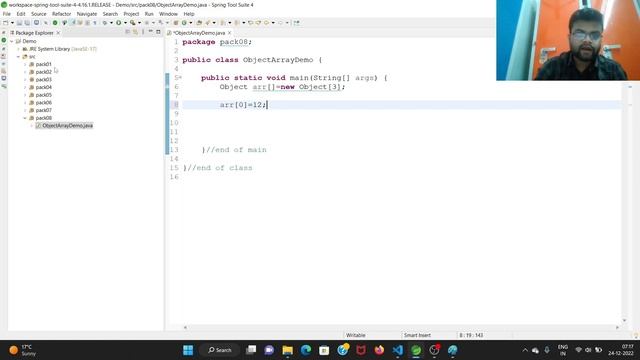Viewport: 640px width, 360px height.
Task: Collapse the src folder node
Action: click(x=18, y=57)
